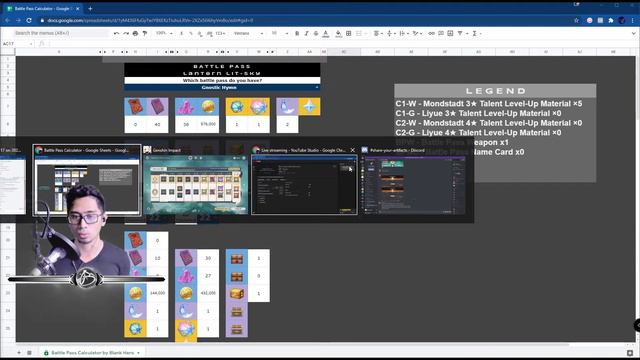The width and height of the screenshot is (640, 360).
Task: Toggle bold formatting
Action: click(x=297, y=33)
